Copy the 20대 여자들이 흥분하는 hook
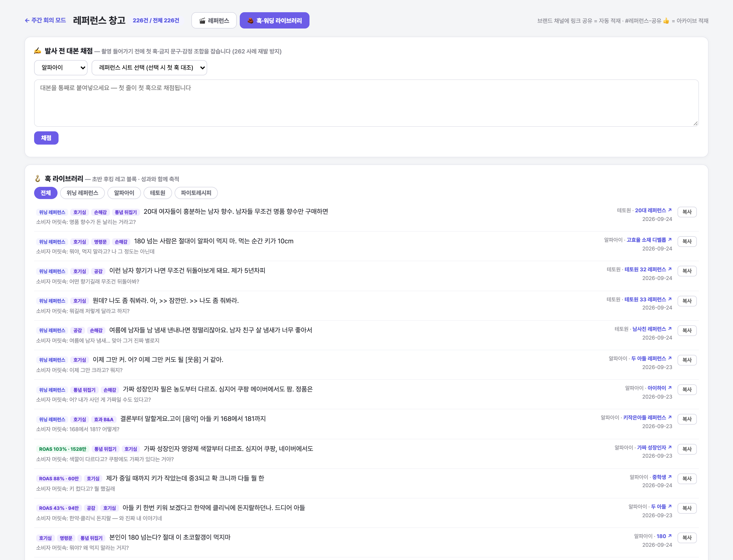This screenshot has height=560, width=733. point(687,212)
